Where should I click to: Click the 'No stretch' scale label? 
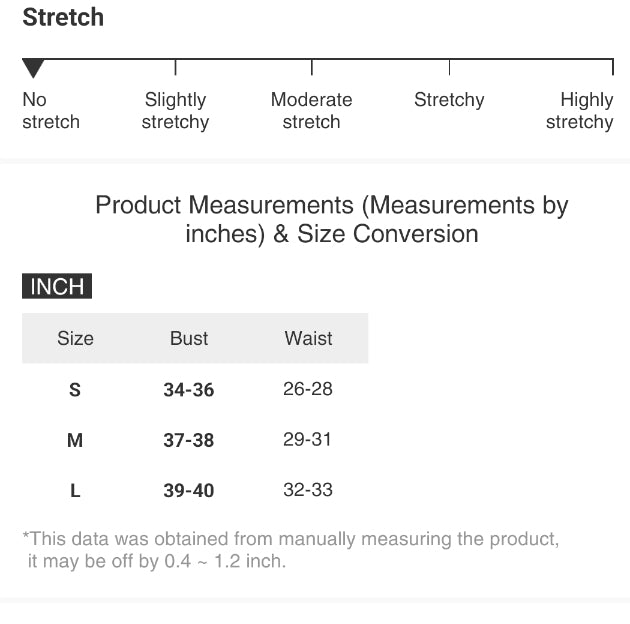(50, 111)
